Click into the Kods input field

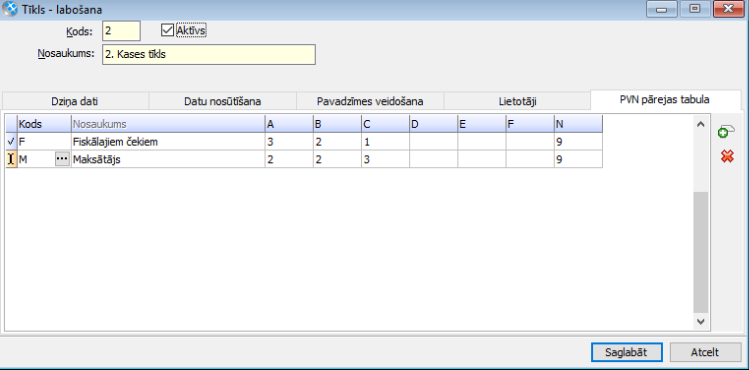point(121,31)
